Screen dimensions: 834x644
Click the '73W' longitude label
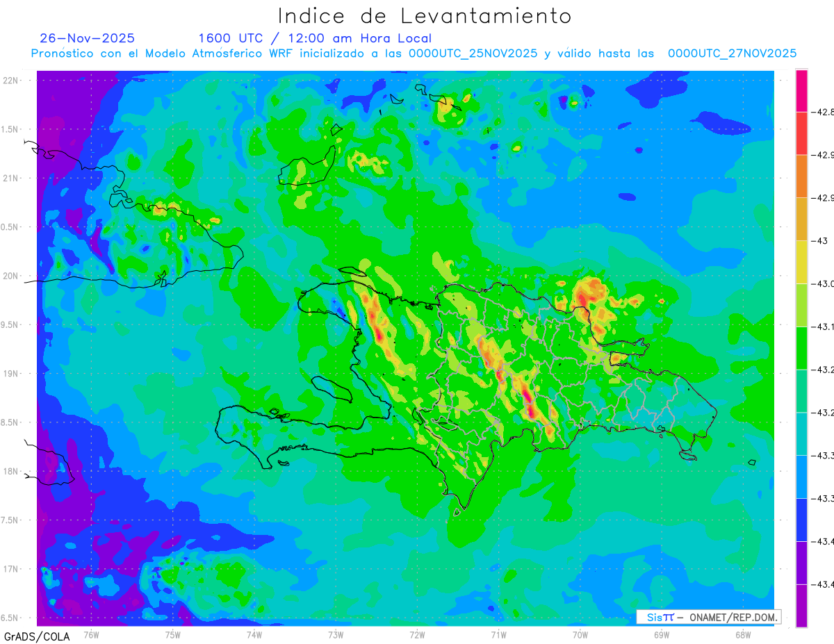tap(336, 634)
